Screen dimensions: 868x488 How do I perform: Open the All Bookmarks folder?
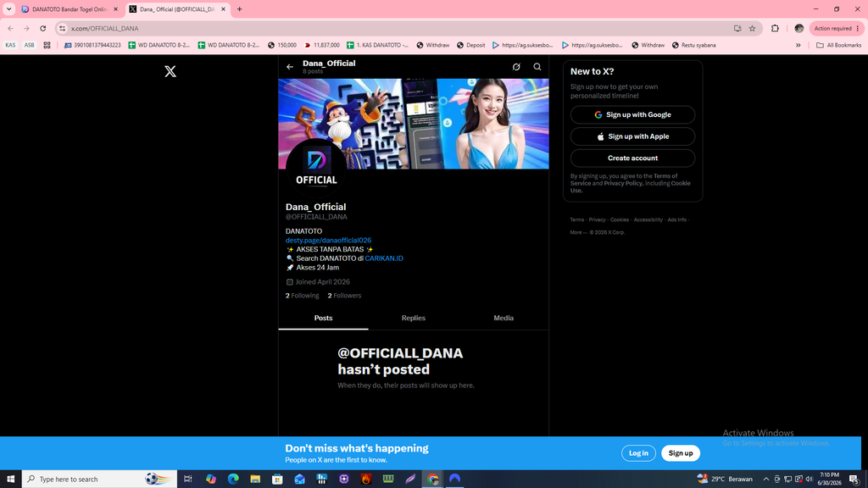[838, 46]
